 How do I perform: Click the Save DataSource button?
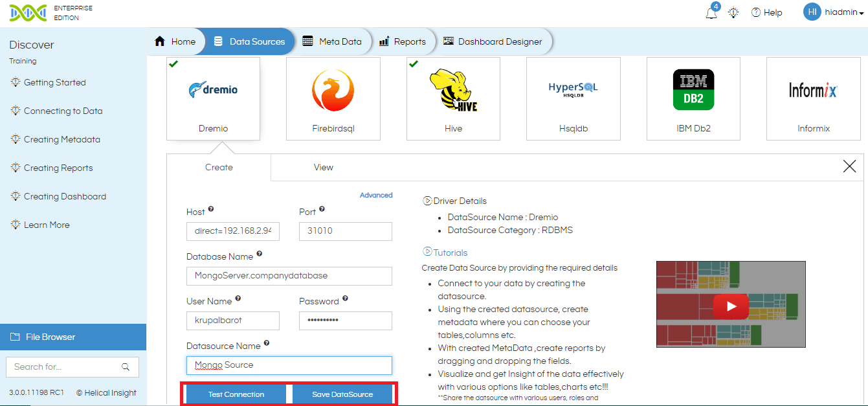point(342,394)
